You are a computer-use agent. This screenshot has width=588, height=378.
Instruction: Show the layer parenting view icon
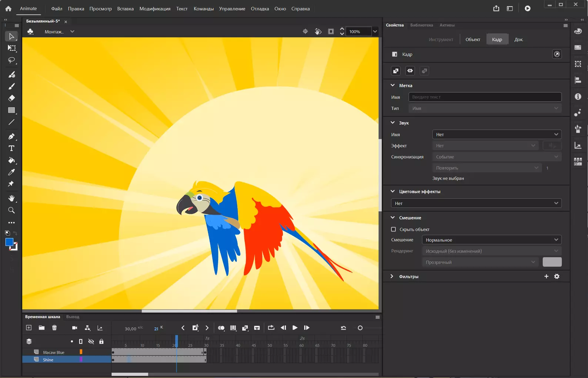[87, 328]
